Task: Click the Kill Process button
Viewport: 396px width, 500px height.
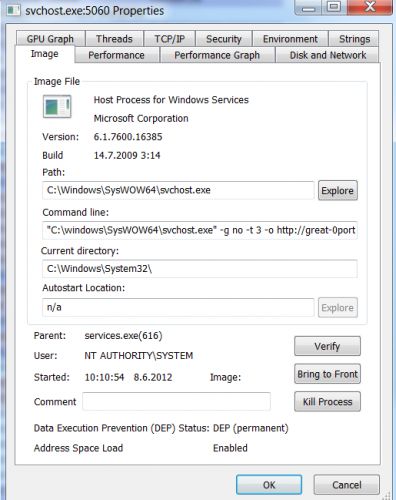Action: [327, 402]
